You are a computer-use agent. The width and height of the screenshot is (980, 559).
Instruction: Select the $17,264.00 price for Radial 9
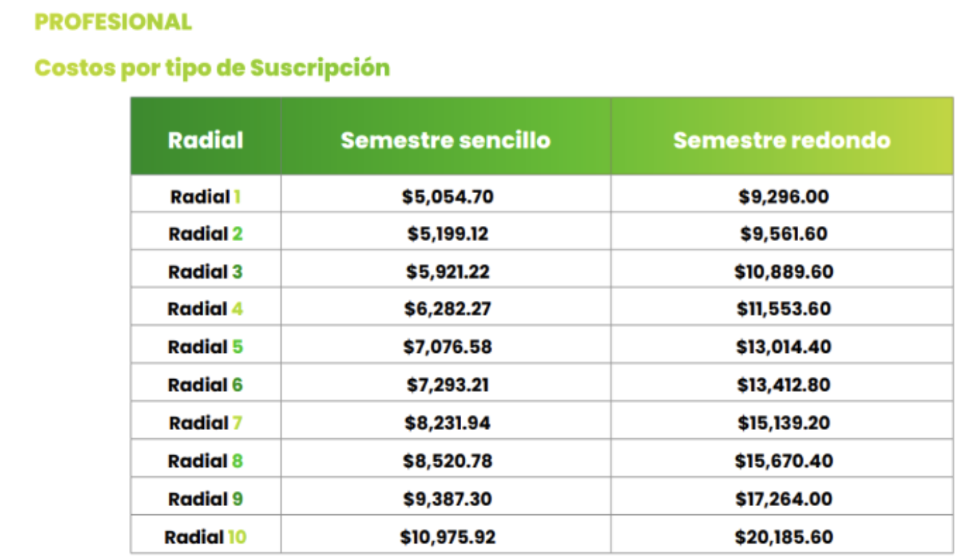[x=783, y=498]
